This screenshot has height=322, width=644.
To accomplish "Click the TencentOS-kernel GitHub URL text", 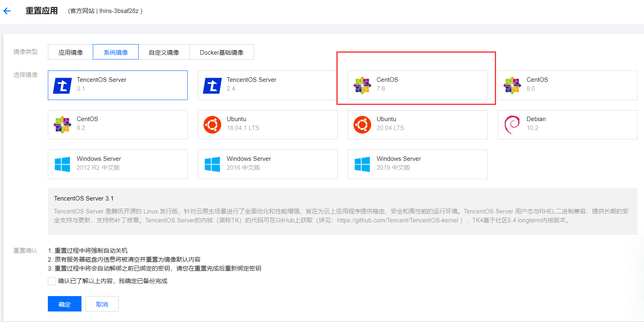I will pos(398,220).
